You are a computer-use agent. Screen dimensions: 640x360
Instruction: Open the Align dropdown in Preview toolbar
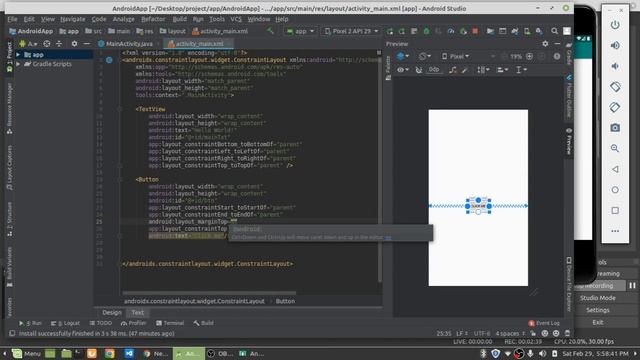click(x=502, y=70)
